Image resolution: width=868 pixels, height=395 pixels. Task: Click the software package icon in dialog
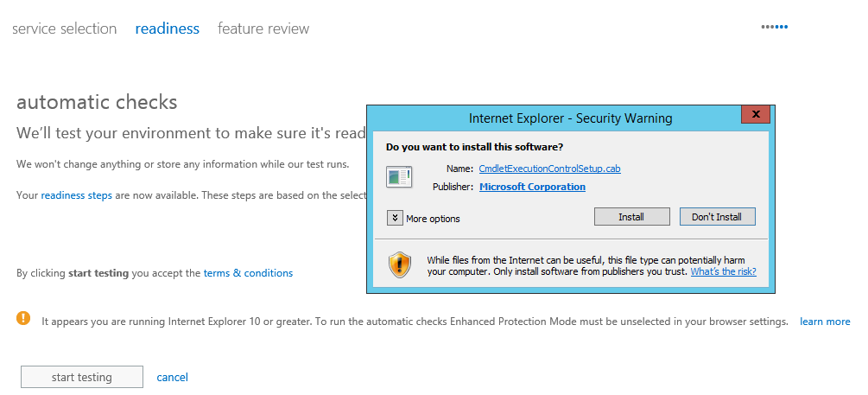(x=399, y=177)
